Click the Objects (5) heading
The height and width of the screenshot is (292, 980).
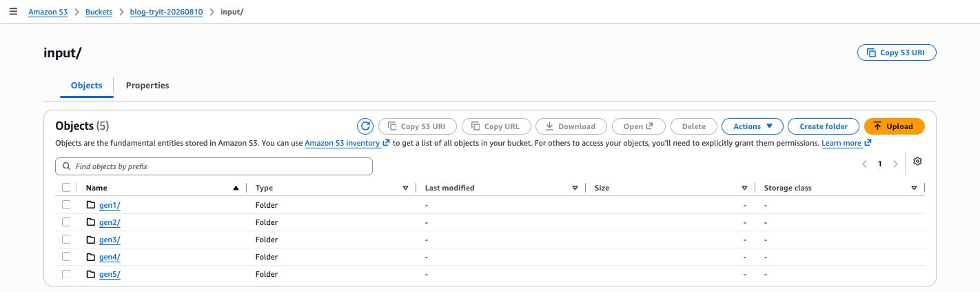[x=82, y=126]
